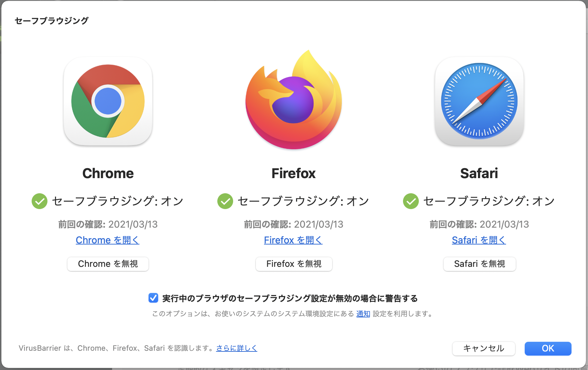Image resolution: width=588 pixels, height=370 pixels.
Task: Click green checkmark status under Firefox
Action: pos(225,201)
